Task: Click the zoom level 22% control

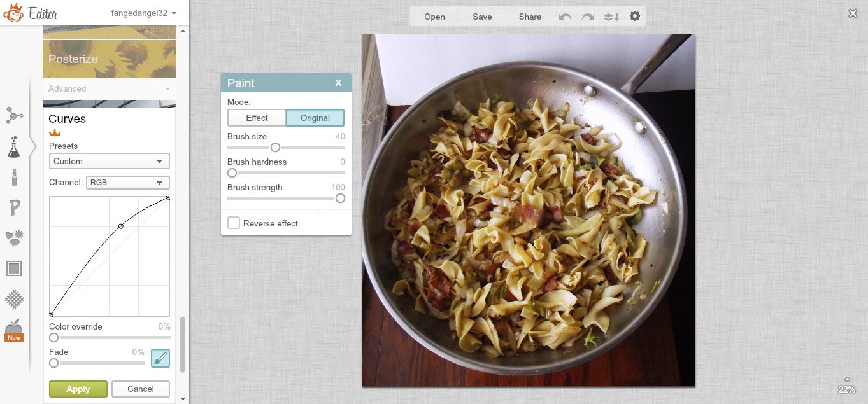Action: coord(846,386)
